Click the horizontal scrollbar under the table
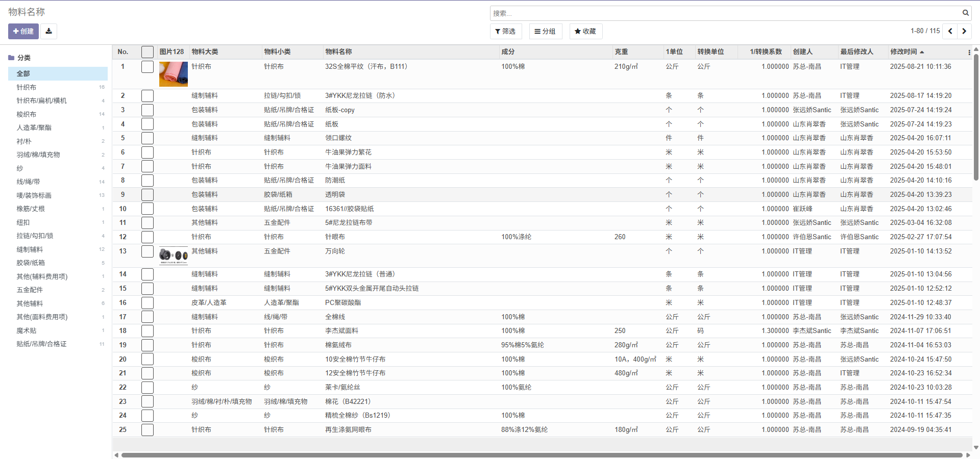This screenshot has width=980, height=459. point(542,455)
